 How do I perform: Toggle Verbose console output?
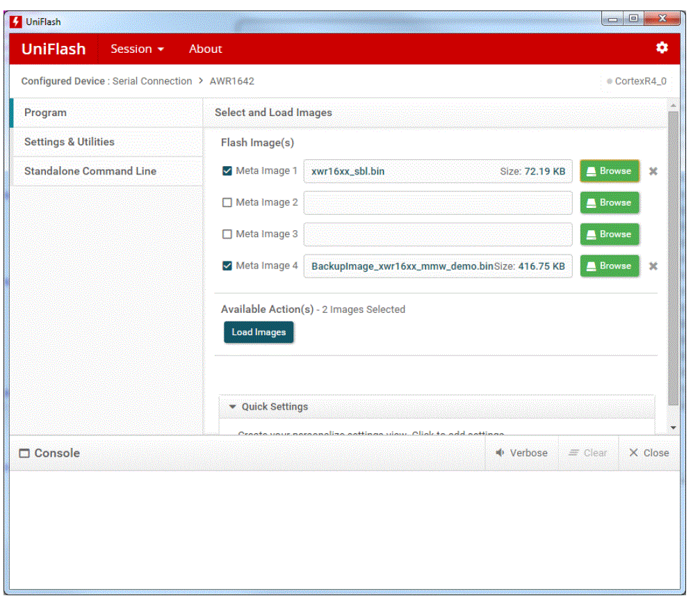(x=521, y=453)
